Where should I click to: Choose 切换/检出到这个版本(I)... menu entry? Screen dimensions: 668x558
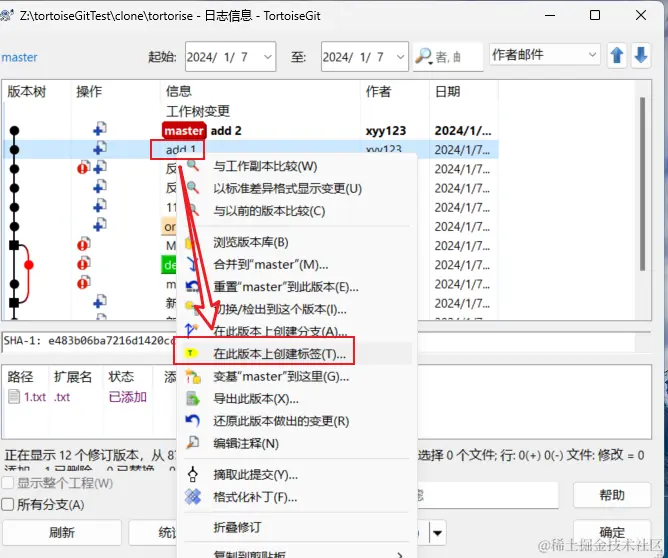coord(297,309)
